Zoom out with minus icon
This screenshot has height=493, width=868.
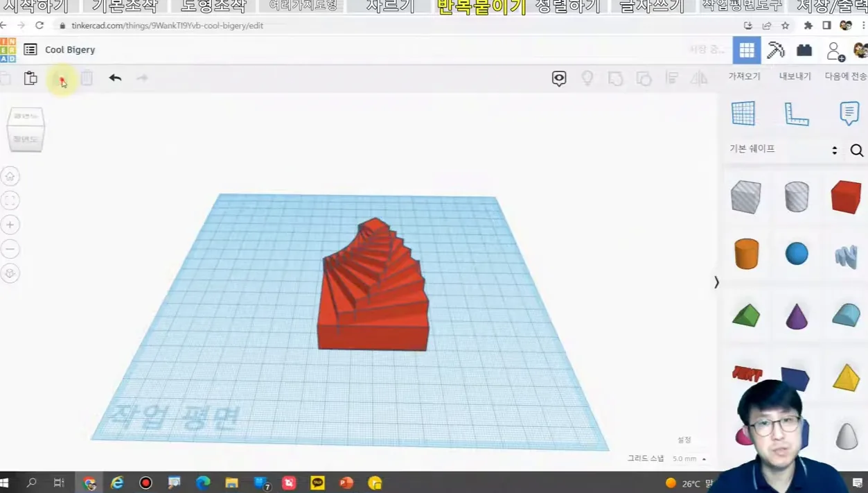10,249
